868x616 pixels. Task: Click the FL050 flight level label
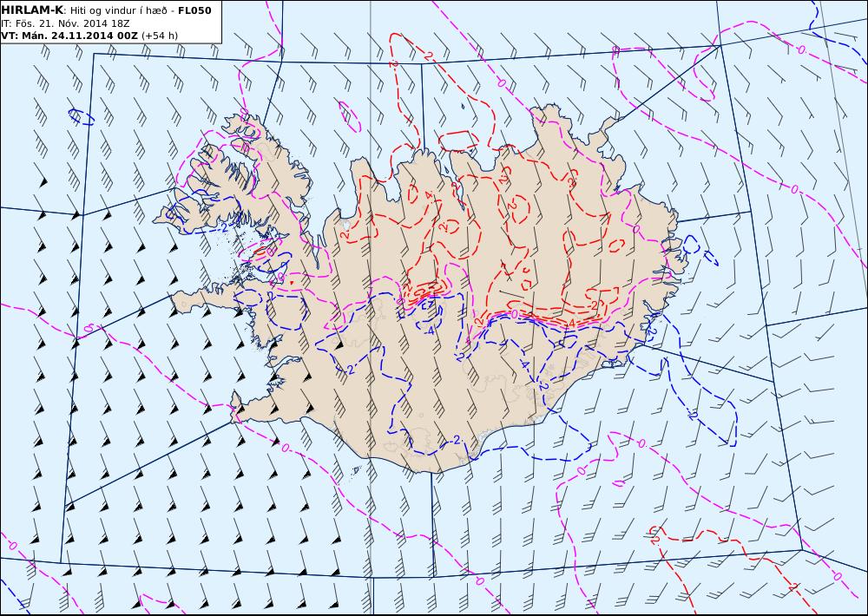194,10
